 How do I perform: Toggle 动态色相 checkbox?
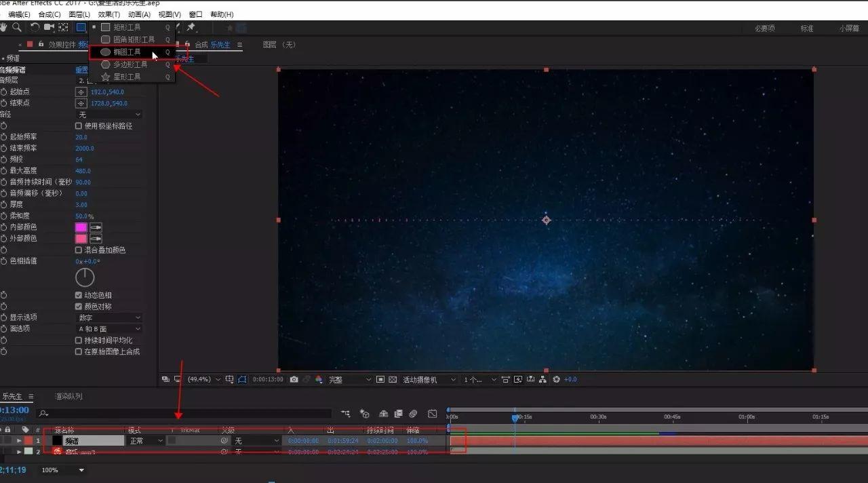[x=79, y=295]
